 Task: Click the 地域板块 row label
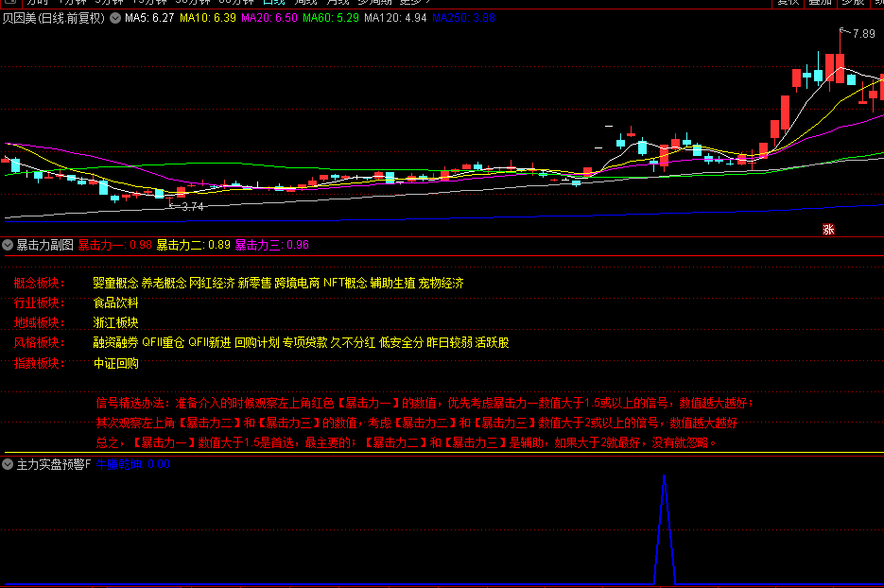[39, 322]
